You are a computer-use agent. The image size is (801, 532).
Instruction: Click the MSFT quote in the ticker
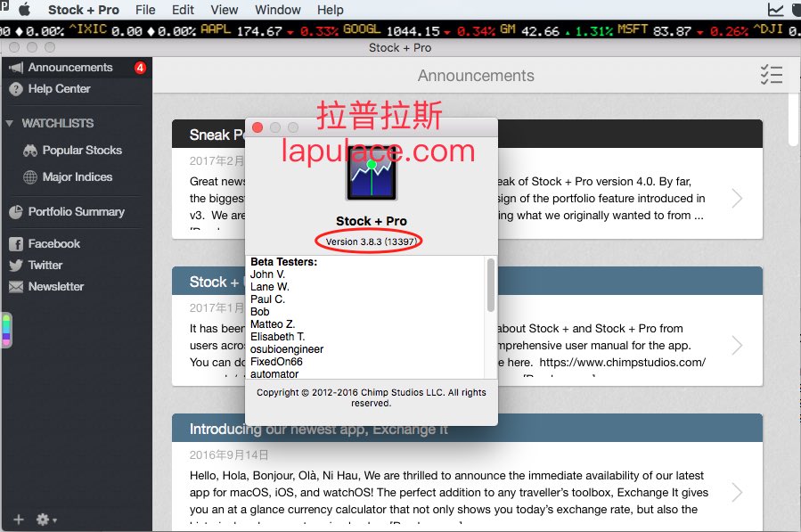pos(683,30)
